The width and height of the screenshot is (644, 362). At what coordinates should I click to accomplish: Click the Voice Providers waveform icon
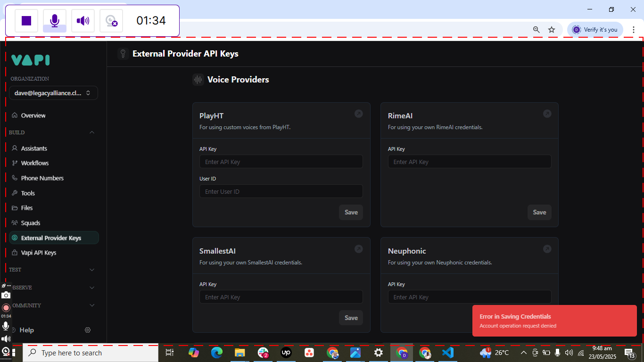coord(198,80)
